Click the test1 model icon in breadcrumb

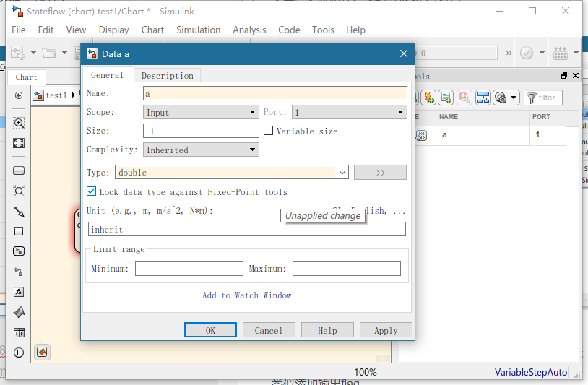coord(38,95)
